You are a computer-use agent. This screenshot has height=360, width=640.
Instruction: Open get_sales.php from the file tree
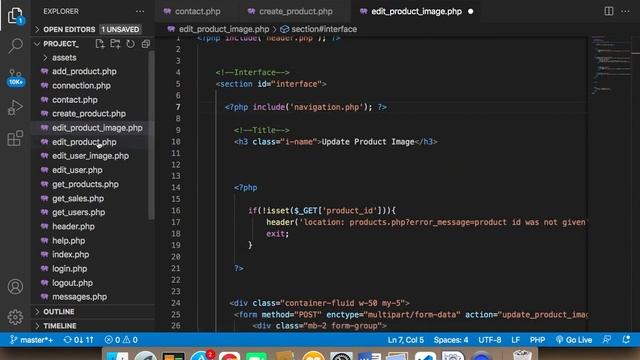click(78, 198)
